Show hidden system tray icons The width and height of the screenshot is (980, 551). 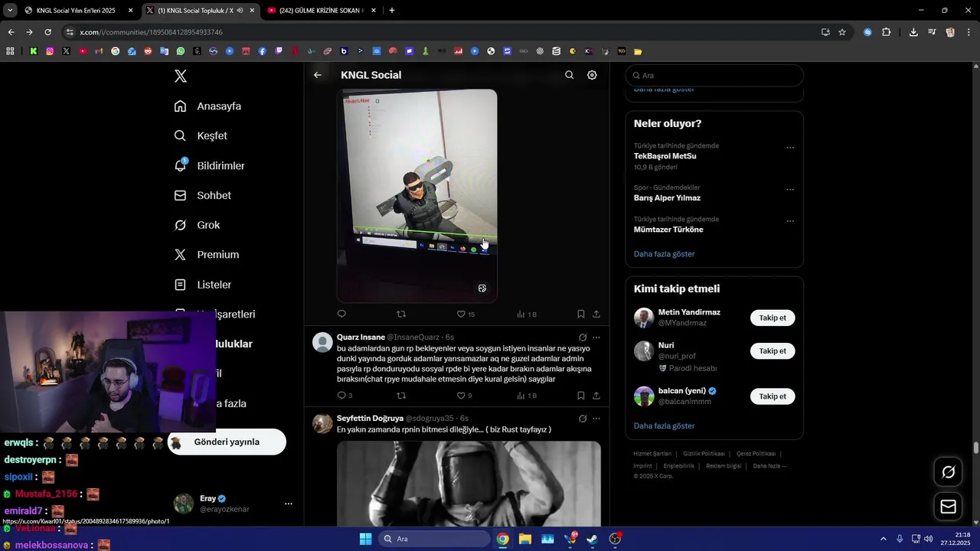[x=883, y=539]
